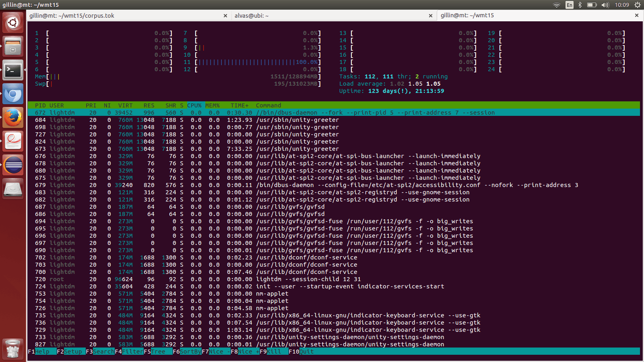Click F4 Filter in htop footer
This screenshot has width=644, height=362.
tap(129, 352)
